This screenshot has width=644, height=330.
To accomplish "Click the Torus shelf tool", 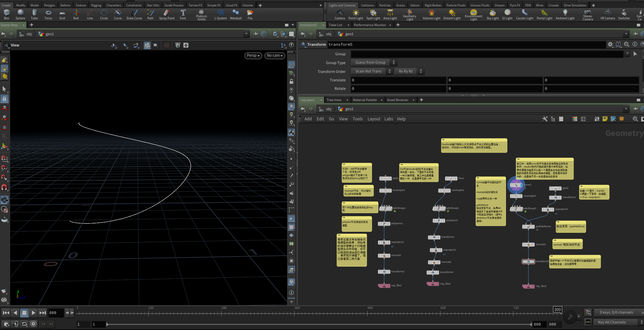I will tap(48, 14).
